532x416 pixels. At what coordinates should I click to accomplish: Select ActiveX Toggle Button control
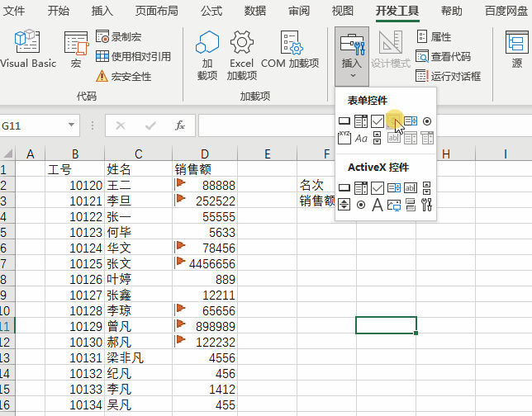coord(411,205)
